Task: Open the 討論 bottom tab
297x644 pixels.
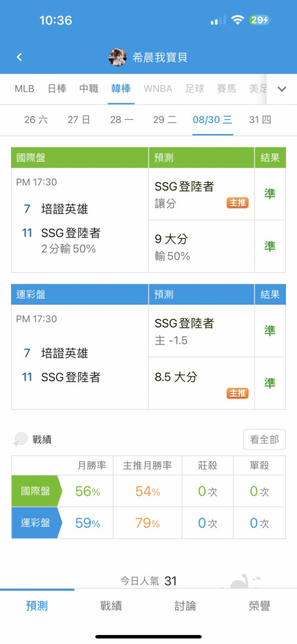Action: click(x=186, y=605)
